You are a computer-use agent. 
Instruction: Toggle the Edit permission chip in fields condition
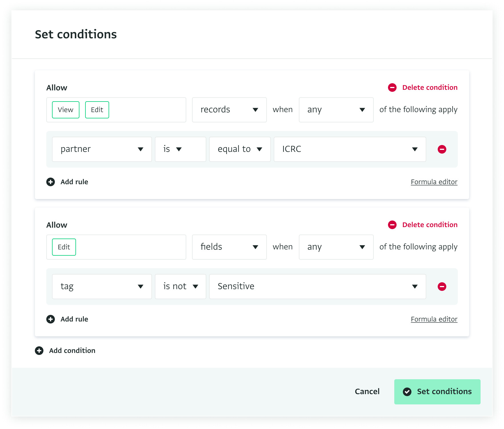click(x=64, y=247)
